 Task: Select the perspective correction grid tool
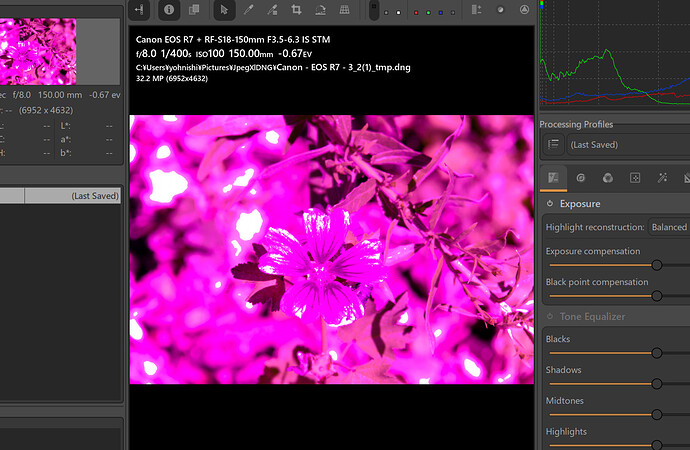tap(344, 9)
